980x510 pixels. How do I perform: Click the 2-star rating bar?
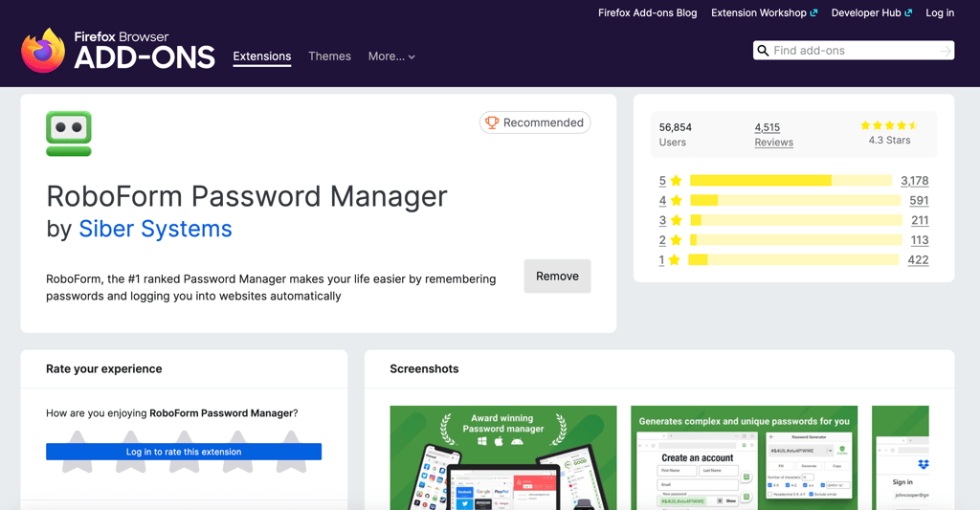pyautogui.click(x=796, y=240)
